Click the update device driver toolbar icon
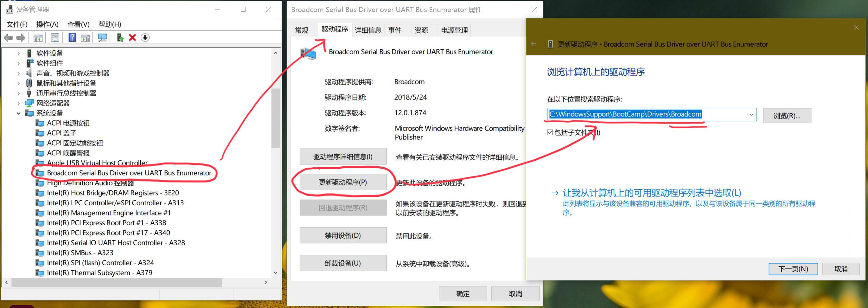Viewport: 868px width, 308px height. coord(120,38)
